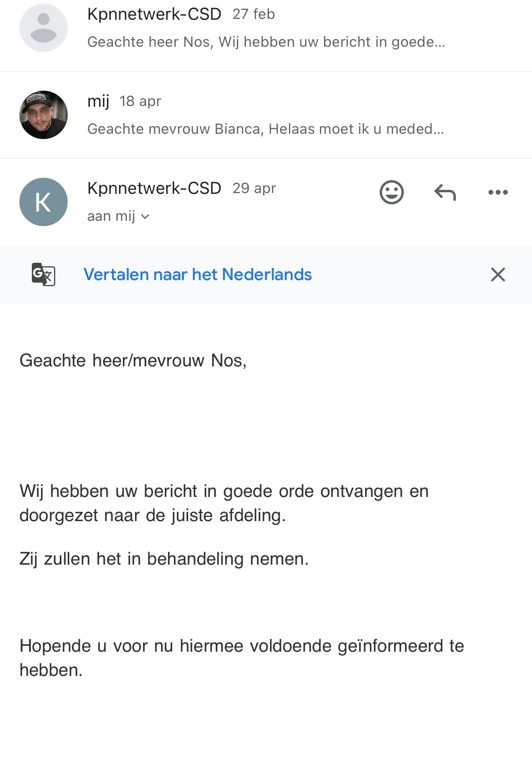532x771 pixels.
Task: Tap the reply arrow icon
Action: pyautogui.click(x=445, y=192)
